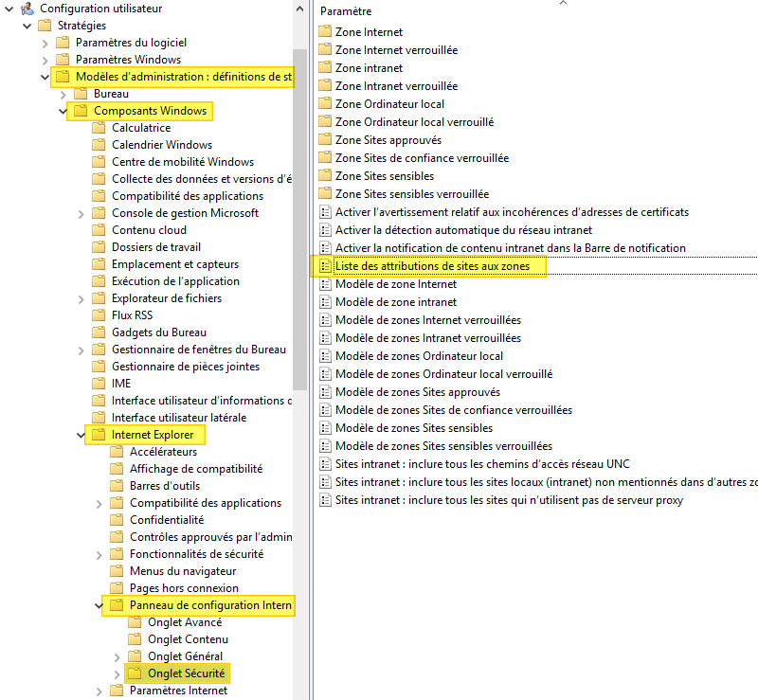Expand Explorateur de fichiers node
The height and width of the screenshot is (700, 758).
tap(81, 299)
